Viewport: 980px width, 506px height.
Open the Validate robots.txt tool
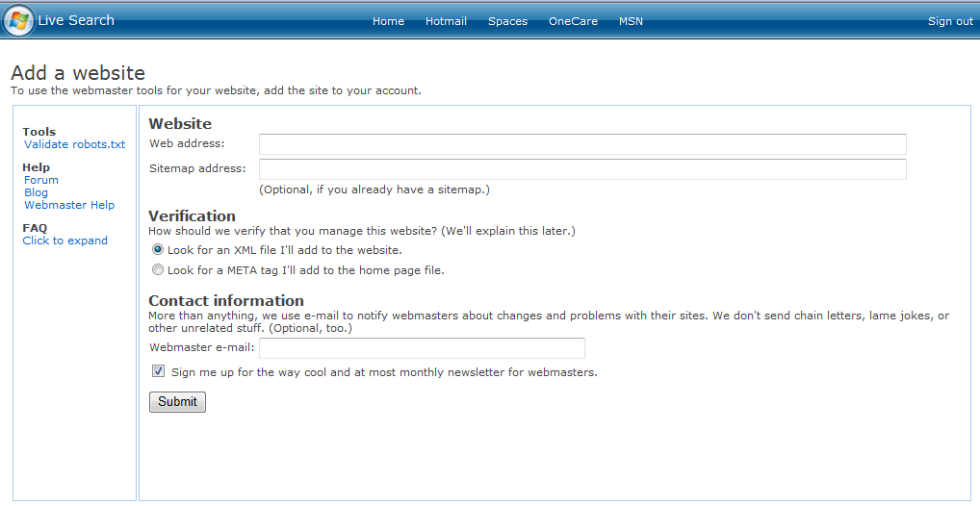pos(74,144)
